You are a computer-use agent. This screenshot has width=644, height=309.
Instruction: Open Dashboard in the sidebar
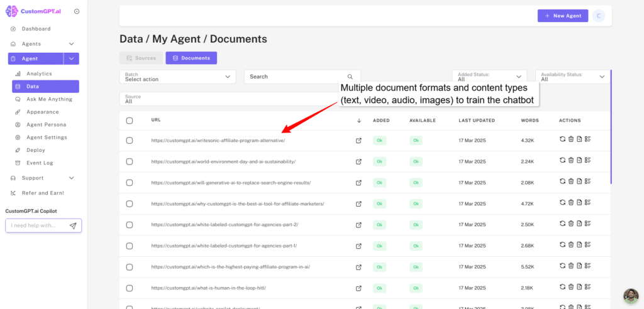pyautogui.click(x=36, y=29)
